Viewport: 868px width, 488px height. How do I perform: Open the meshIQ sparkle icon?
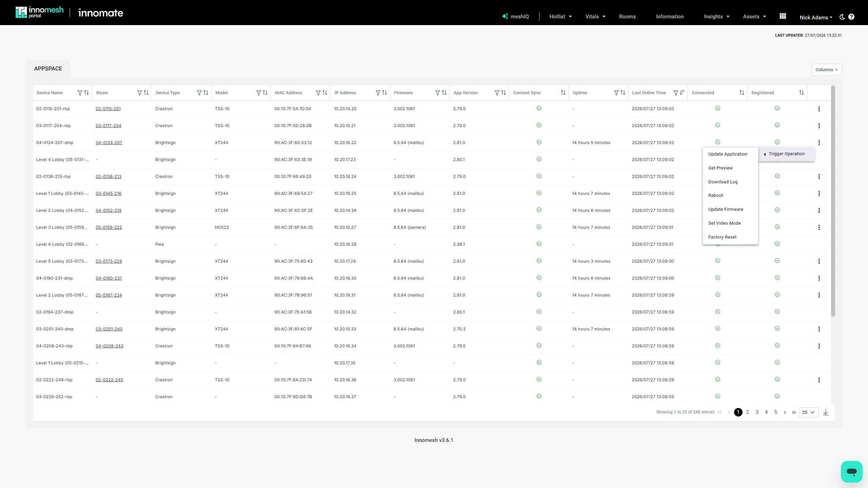505,16
